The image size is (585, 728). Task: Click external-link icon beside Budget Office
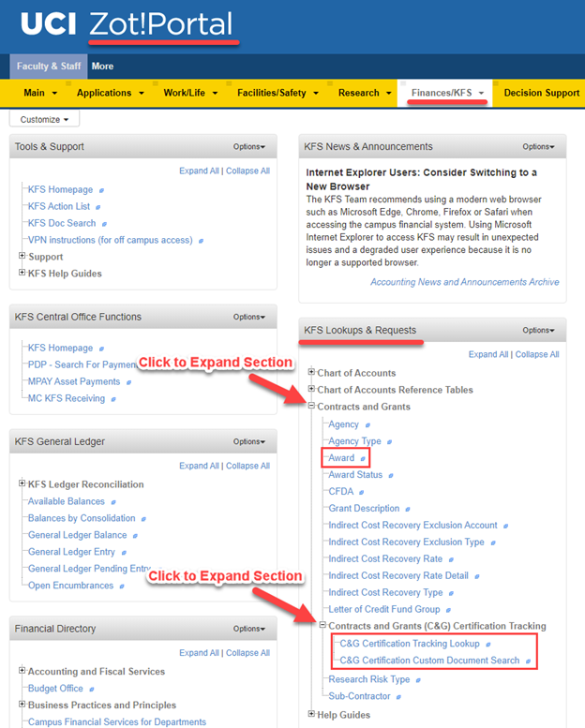click(92, 689)
